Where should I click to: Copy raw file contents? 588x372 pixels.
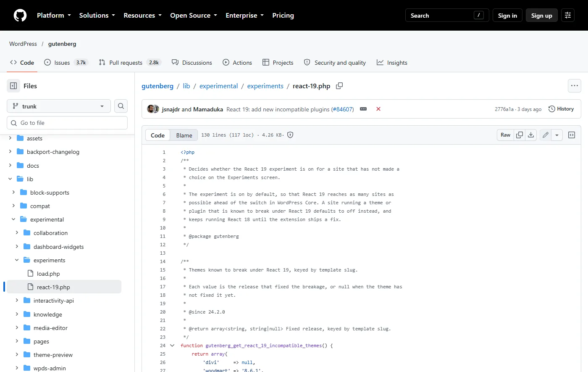520,135
